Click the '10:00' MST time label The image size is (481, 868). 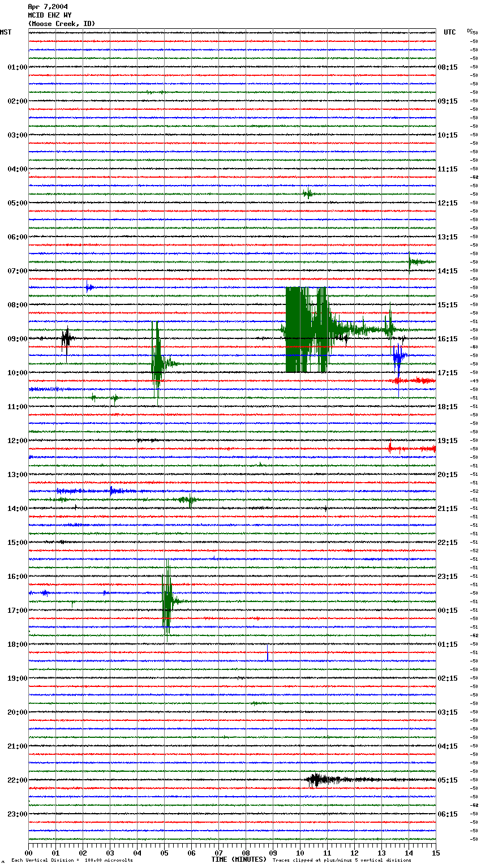[x=18, y=373]
